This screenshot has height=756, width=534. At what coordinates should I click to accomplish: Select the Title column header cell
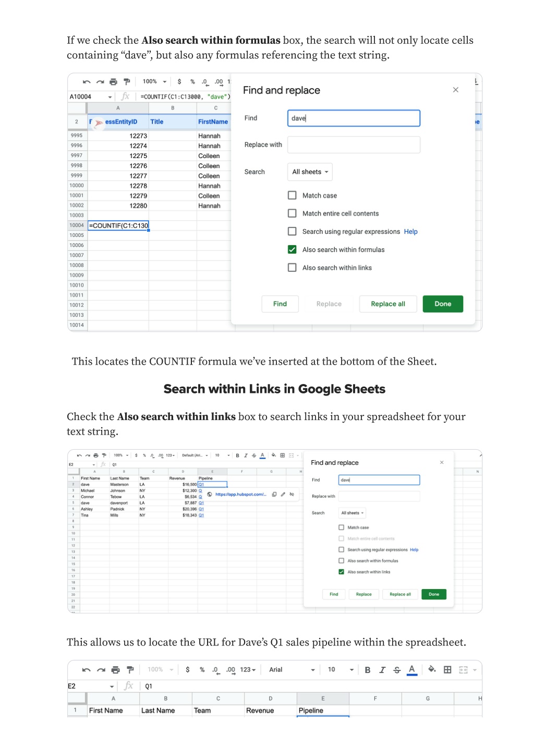coord(173,122)
